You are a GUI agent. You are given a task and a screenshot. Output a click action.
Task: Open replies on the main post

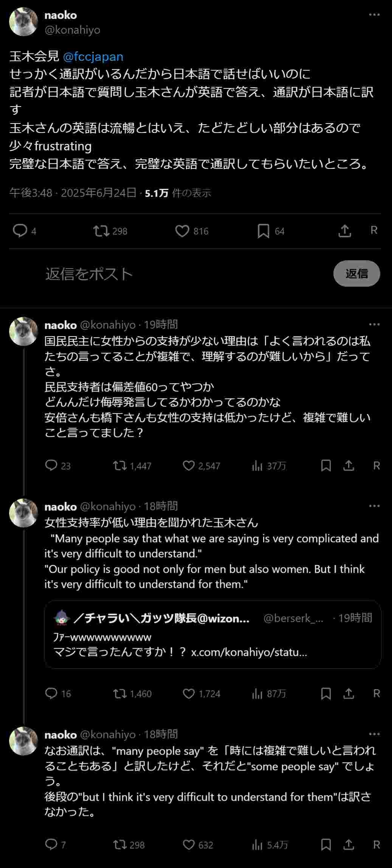coord(20,231)
